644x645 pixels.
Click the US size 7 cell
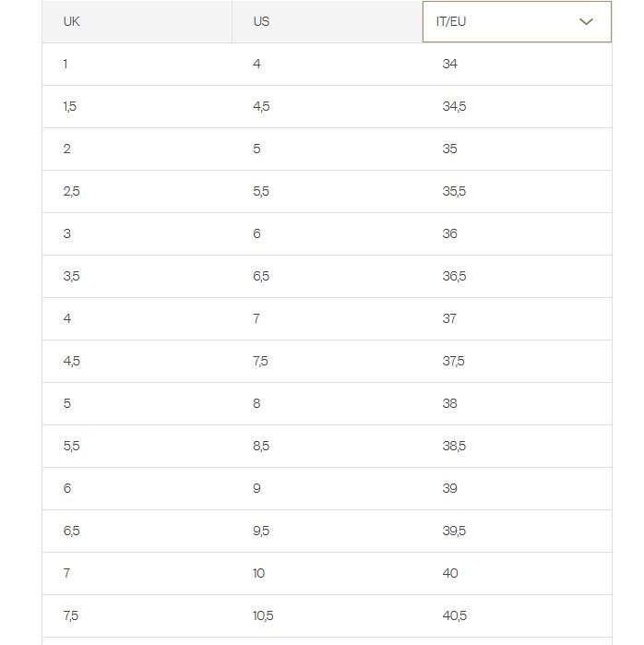[x=327, y=318]
